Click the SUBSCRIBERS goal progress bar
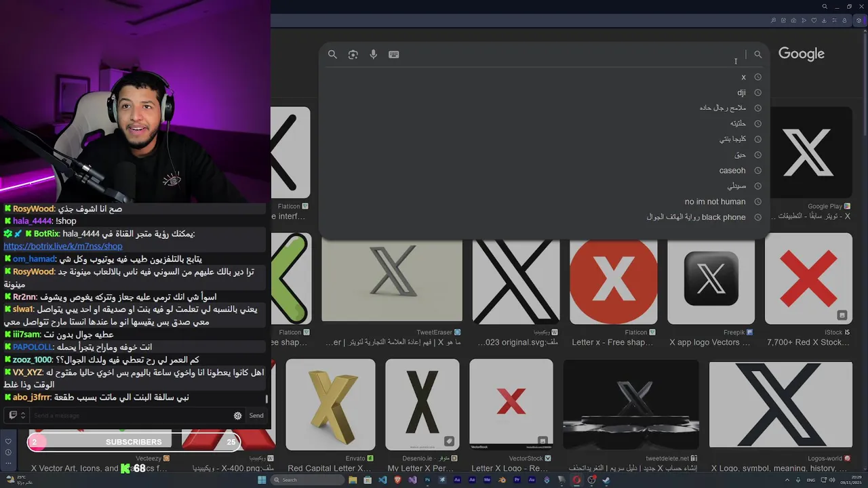The image size is (868, 488). point(134,442)
